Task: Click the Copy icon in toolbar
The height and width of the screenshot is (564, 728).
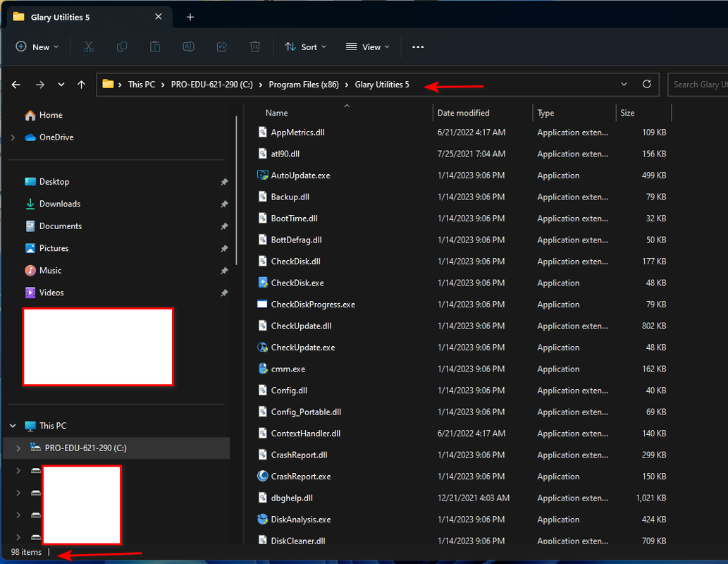Action: [x=122, y=47]
